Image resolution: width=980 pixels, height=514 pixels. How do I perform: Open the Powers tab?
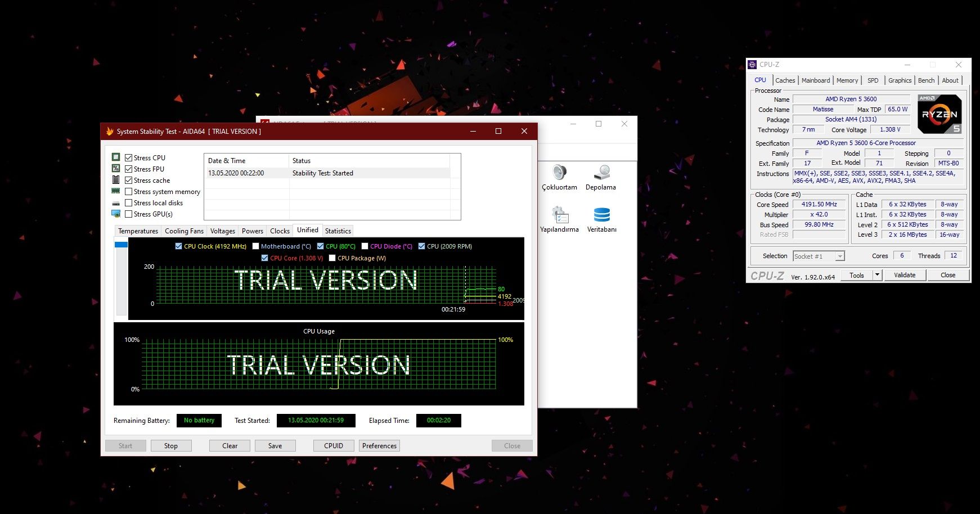pos(253,231)
